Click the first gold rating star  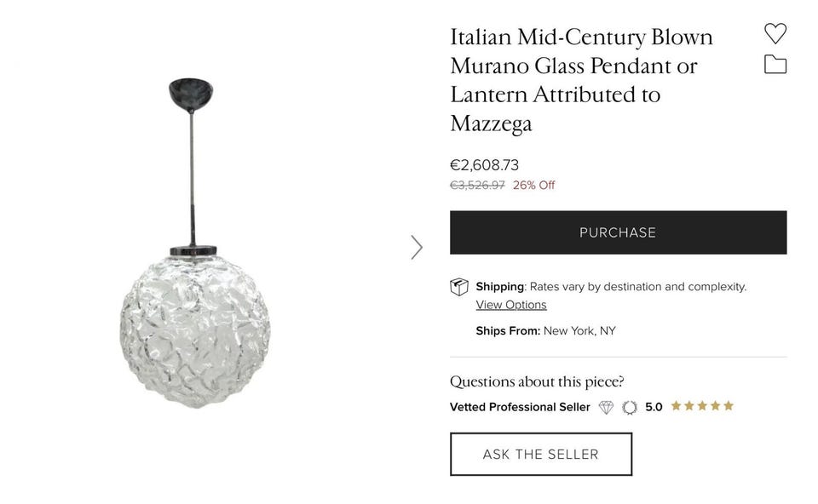point(677,406)
